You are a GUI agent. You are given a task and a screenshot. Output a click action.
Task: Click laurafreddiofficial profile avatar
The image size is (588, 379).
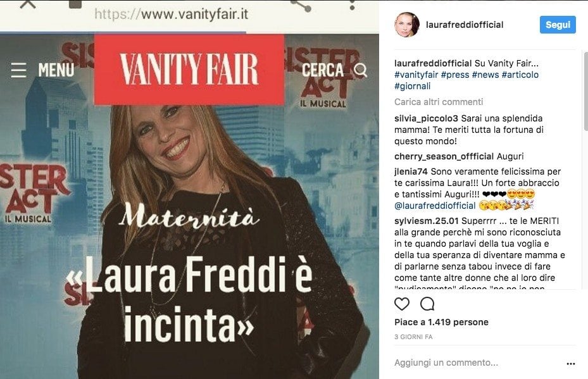click(407, 25)
